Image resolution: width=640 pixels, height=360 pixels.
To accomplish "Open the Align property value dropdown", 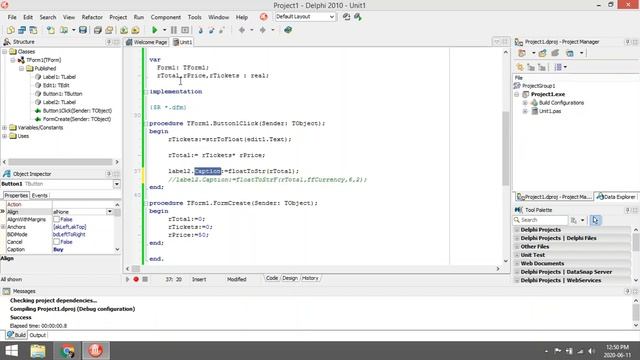I will (x=109, y=212).
